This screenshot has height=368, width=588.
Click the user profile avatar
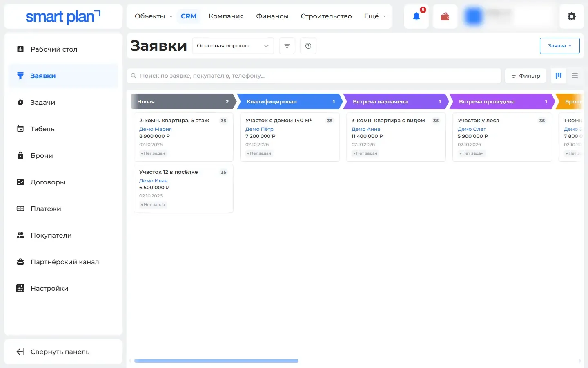pyautogui.click(x=474, y=16)
